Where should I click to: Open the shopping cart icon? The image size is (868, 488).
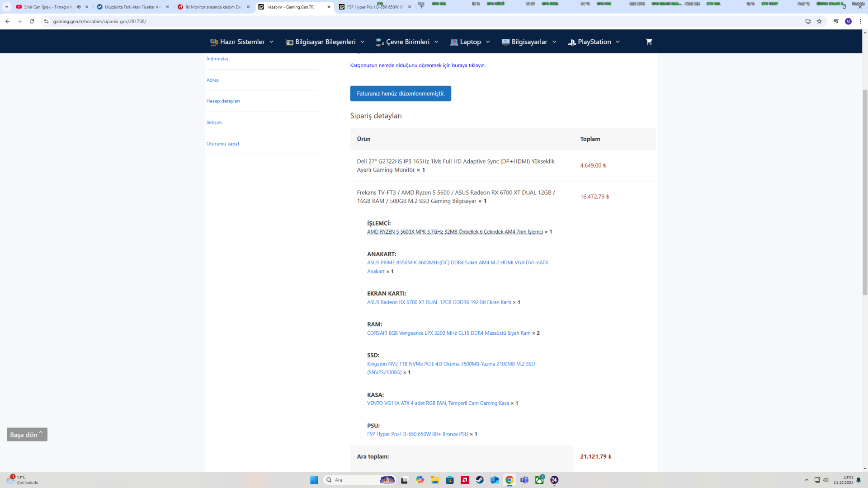[x=649, y=42]
